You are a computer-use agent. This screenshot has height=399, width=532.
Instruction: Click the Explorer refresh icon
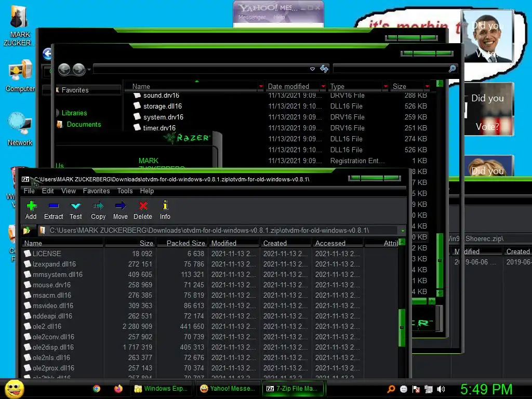324,69
